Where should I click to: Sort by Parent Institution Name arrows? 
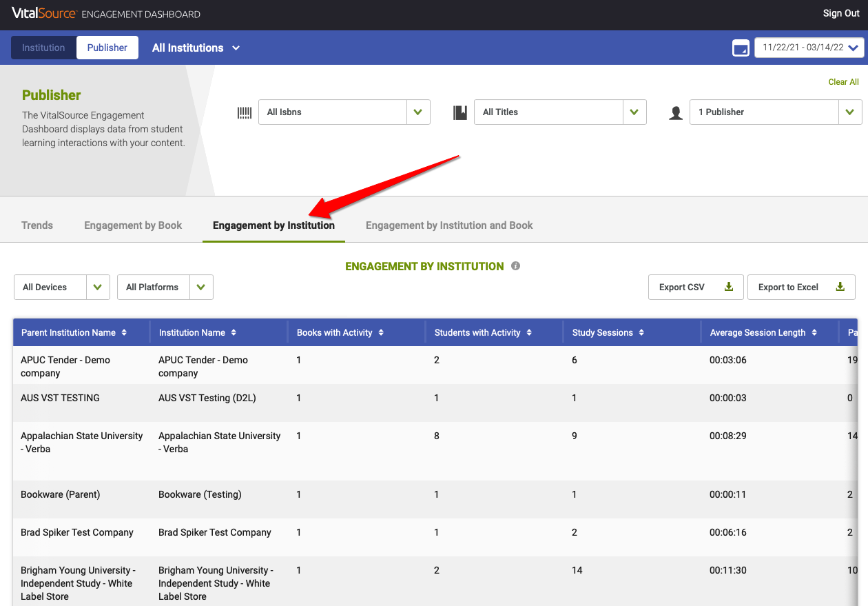(x=124, y=332)
